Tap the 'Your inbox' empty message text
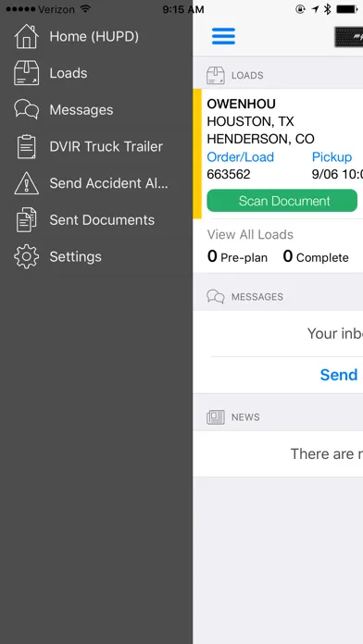The width and height of the screenshot is (363, 644). (335, 333)
